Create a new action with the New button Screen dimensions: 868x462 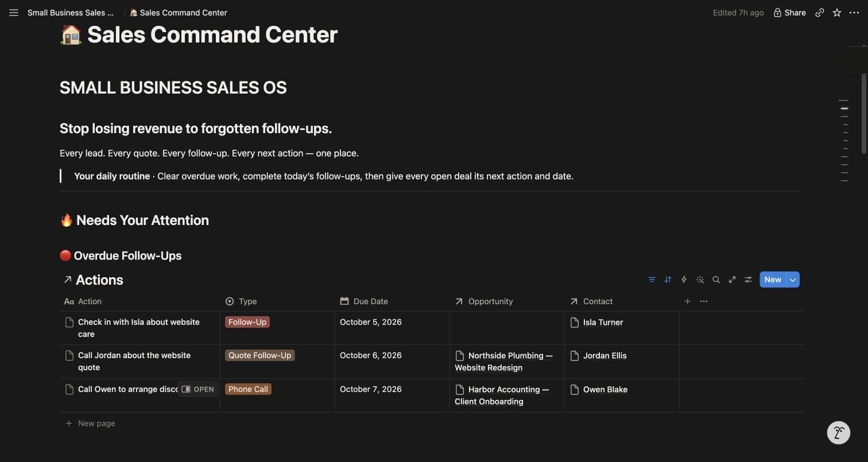click(x=773, y=279)
